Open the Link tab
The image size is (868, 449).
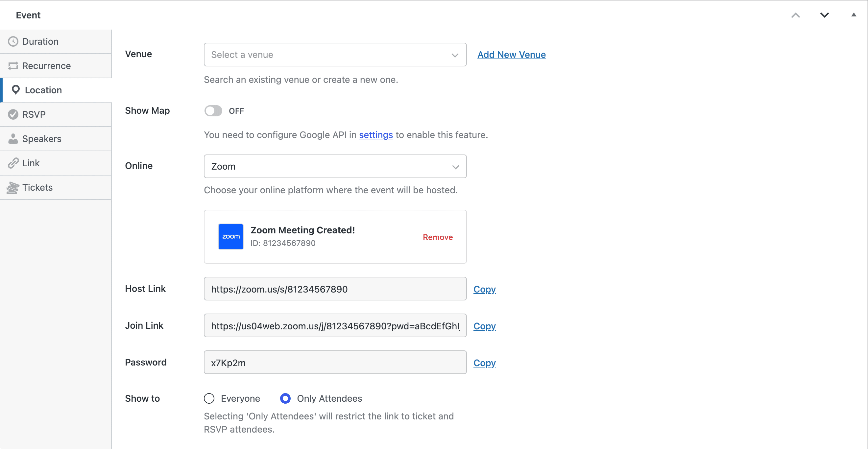click(x=56, y=163)
